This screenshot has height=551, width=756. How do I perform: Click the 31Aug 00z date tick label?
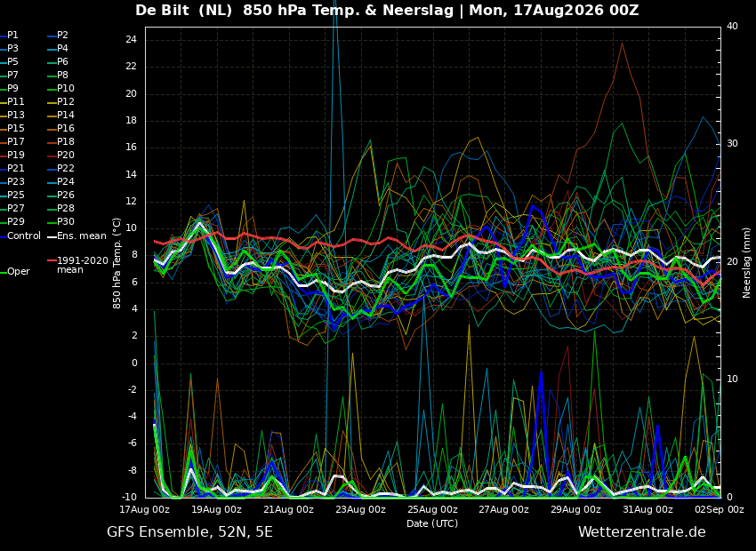tap(648, 509)
